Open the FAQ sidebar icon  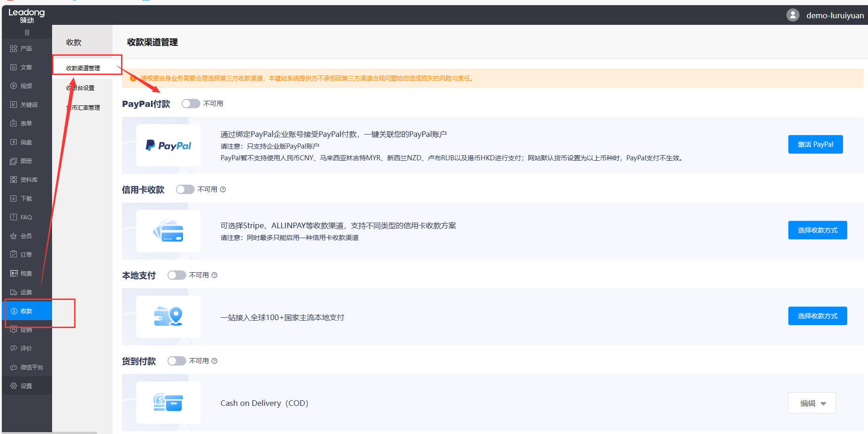[14, 217]
